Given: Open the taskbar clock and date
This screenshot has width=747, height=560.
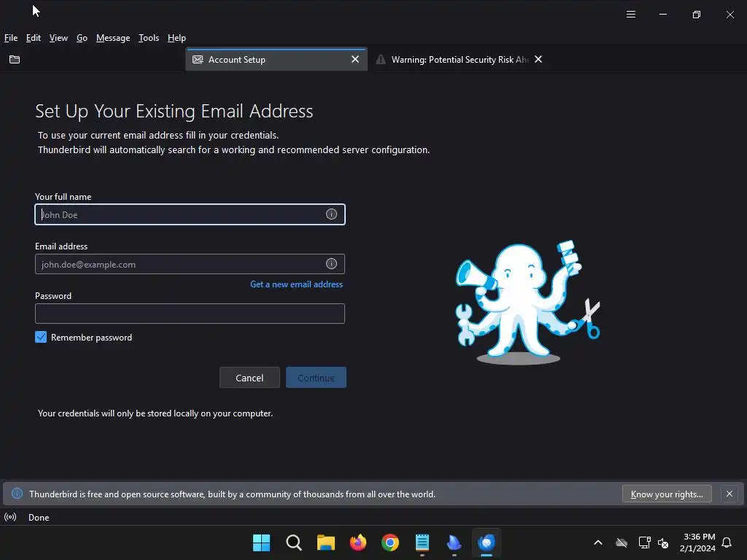Looking at the screenshot, I should pyautogui.click(x=698, y=542).
